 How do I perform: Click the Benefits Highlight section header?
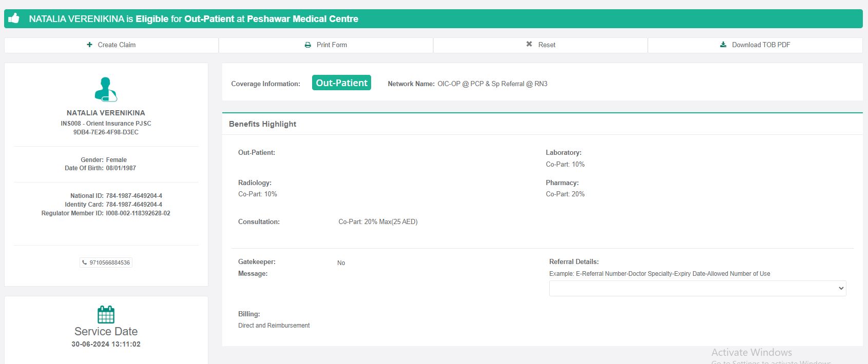pos(263,124)
